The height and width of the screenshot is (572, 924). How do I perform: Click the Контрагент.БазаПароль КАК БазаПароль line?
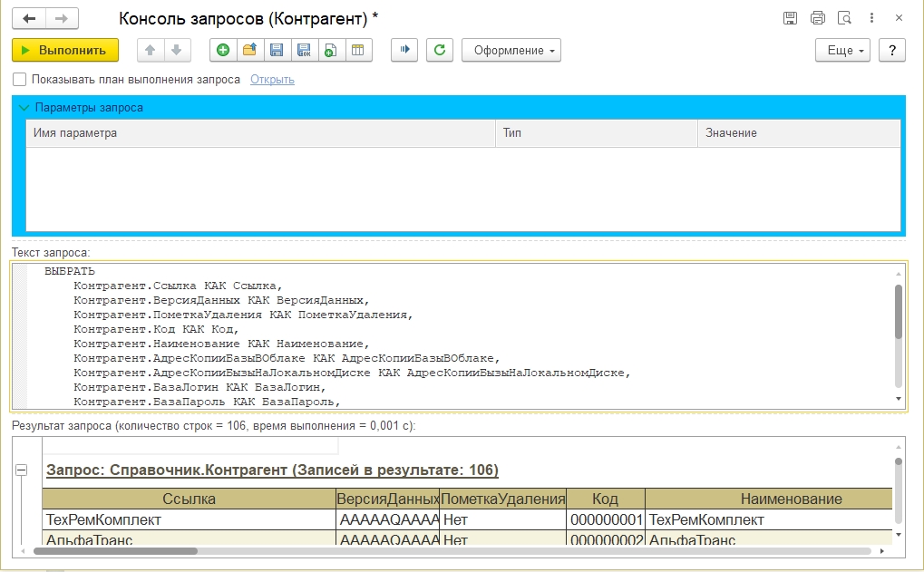click(x=207, y=402)
